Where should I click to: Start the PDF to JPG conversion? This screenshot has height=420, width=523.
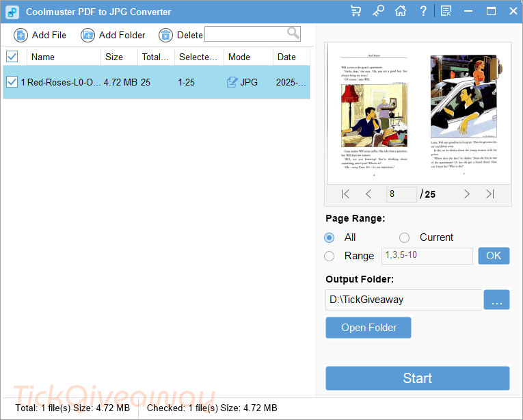point(418,378)
